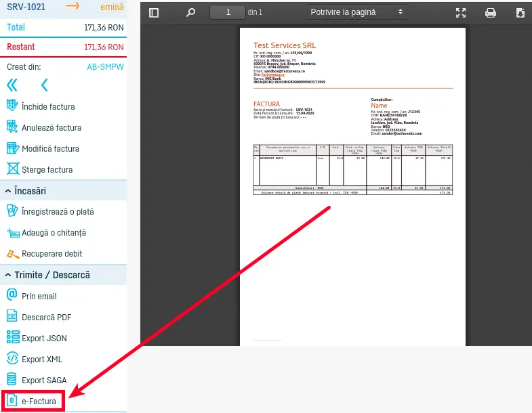Download the PDF from viewer toolbar
This screenshot has width=532, height=413.
pos(520,13)
